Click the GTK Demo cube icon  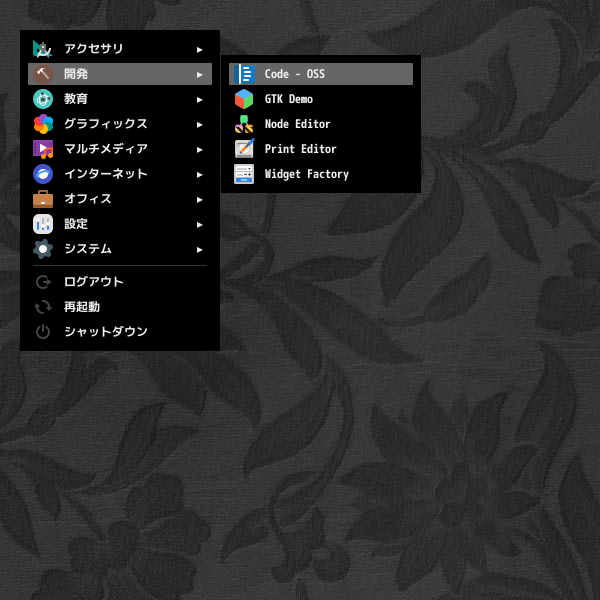tap(244, 99)
